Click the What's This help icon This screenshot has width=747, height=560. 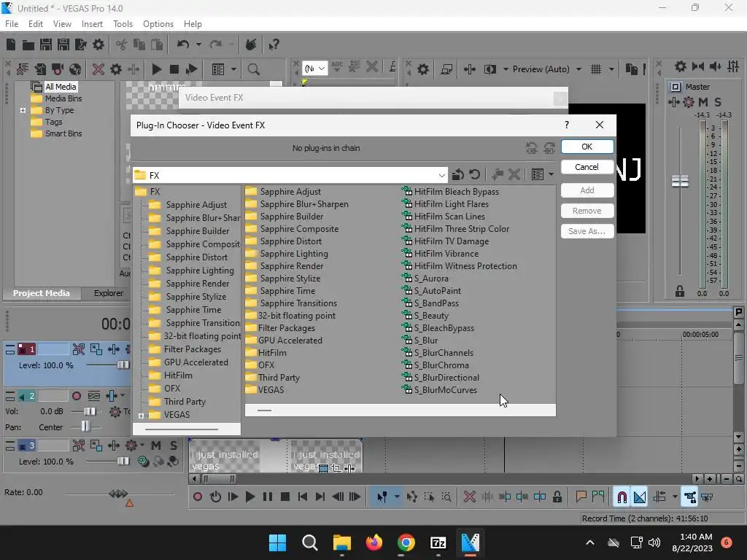274,44
